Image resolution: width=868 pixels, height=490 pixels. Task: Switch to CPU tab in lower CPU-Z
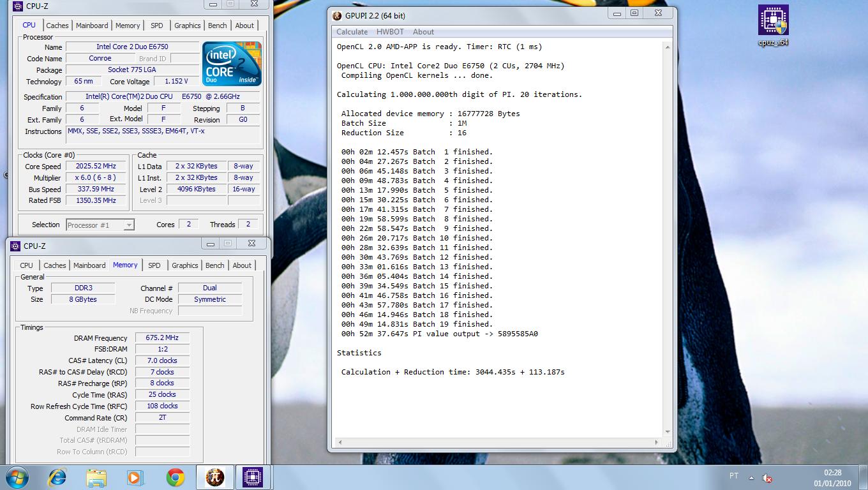[26, 265]
